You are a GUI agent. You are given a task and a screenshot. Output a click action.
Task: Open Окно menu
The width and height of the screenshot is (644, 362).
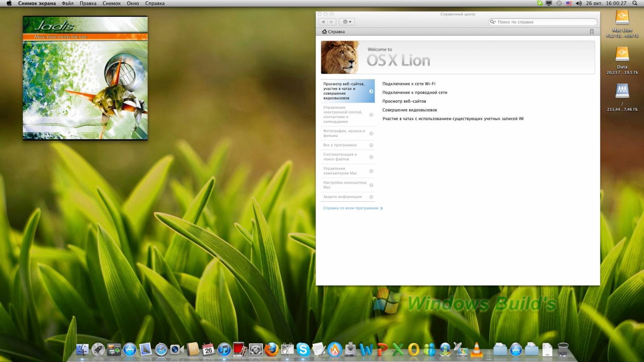pyautogui.click(x=133, y=3)
